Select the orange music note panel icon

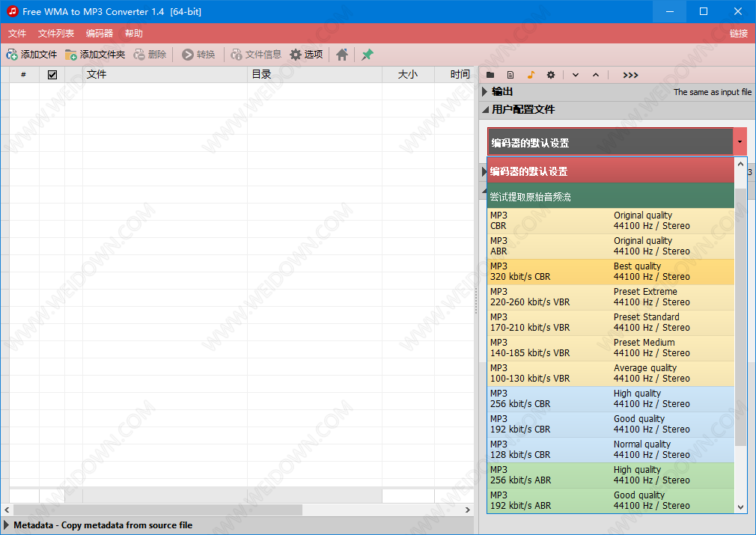click(x=531, y=75)
